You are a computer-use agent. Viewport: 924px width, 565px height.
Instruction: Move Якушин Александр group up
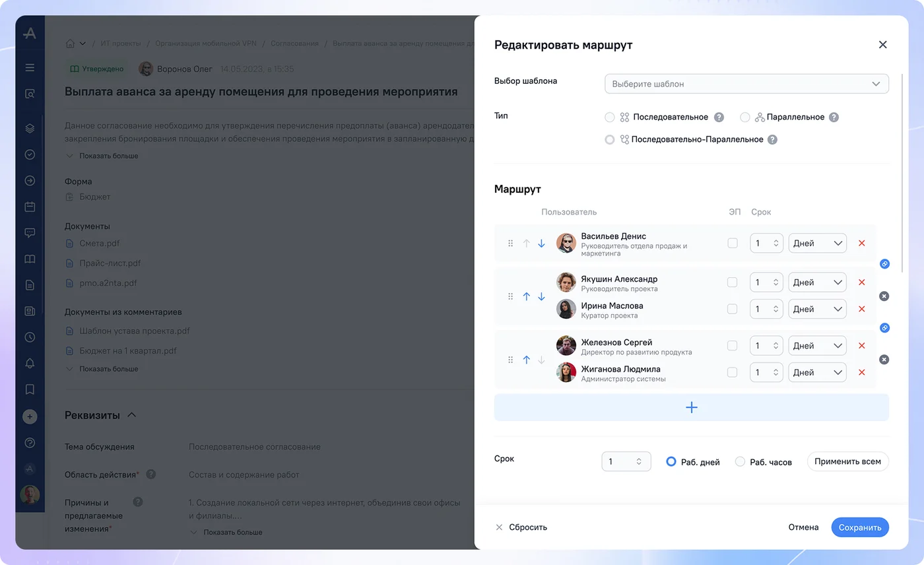(x=526, y=296)
